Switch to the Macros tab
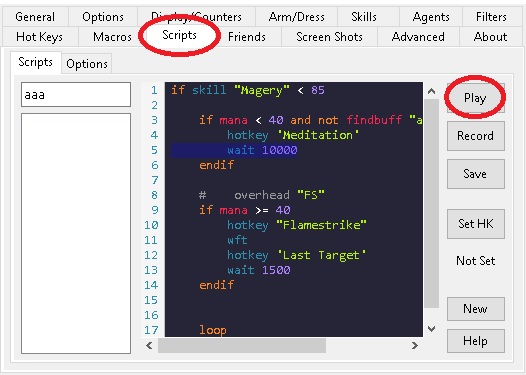Viewport: 526px width, 375px height. (112, 37)
